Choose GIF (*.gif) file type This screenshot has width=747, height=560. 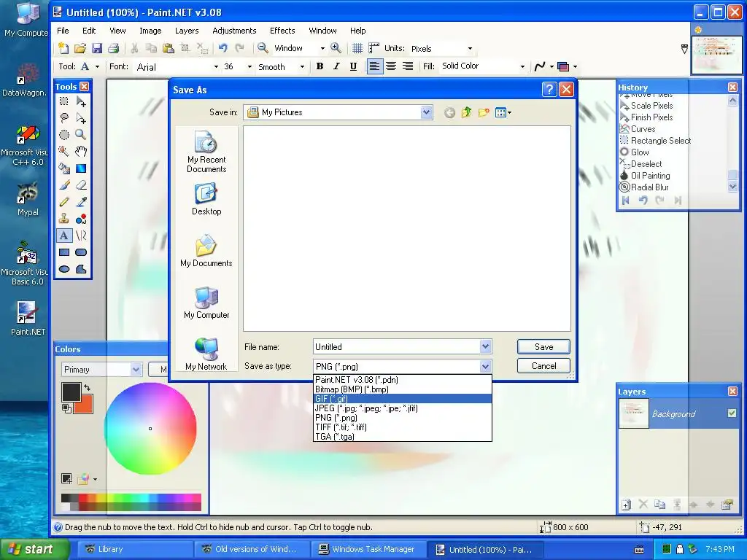403,399
